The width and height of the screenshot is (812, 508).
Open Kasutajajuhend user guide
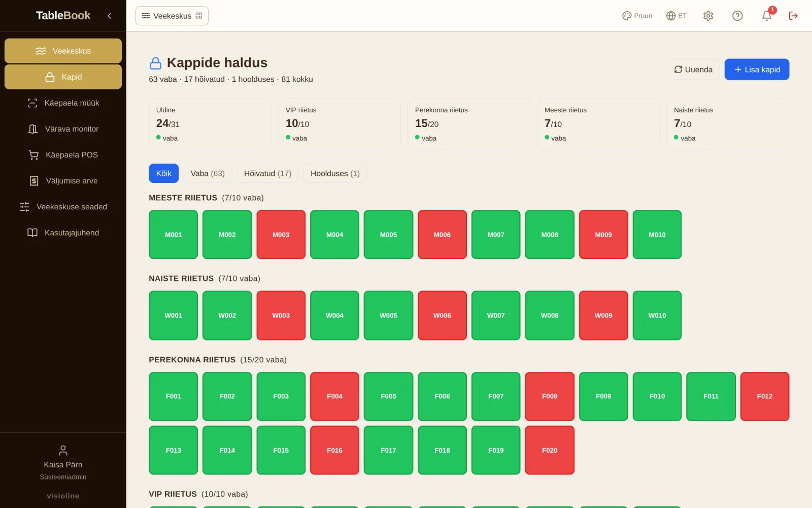tap(63, 233)
